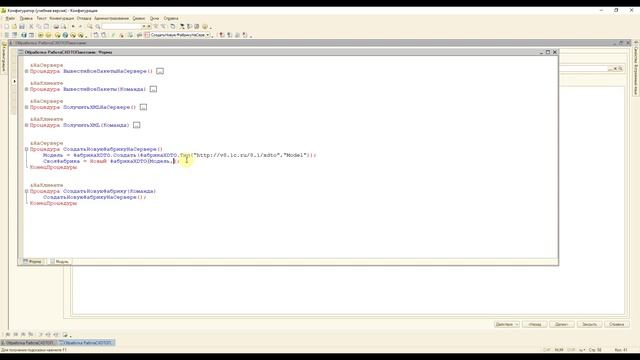Click the red bookmark icon after procedure dropdown
This screenshot has width=640, height=360.
coord(222,35)
